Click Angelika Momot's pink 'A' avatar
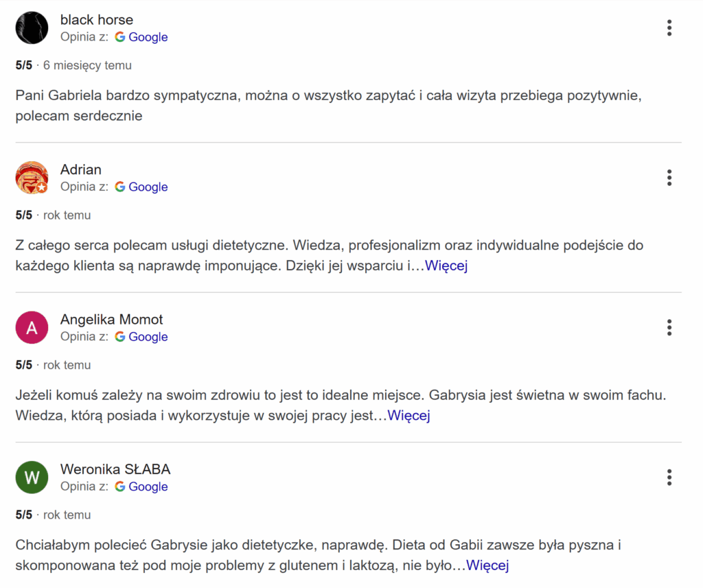The image size is (703, 588). [32, 327]
